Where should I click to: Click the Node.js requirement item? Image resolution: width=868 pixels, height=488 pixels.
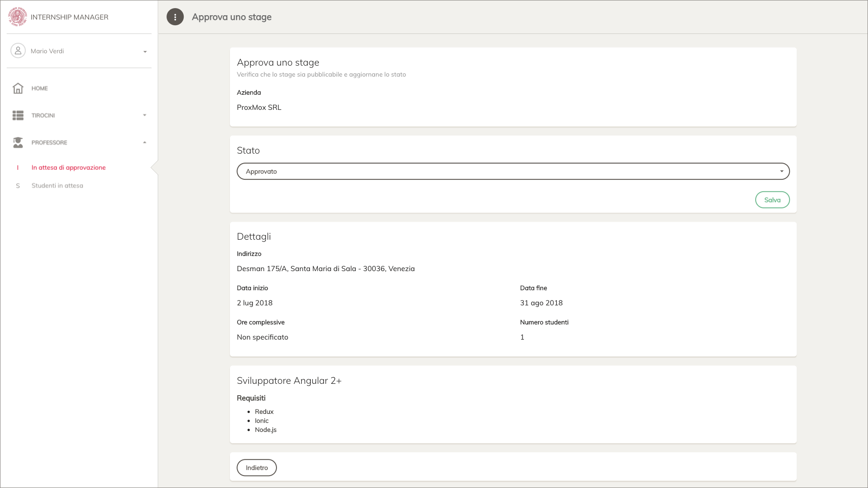(266, 430)
